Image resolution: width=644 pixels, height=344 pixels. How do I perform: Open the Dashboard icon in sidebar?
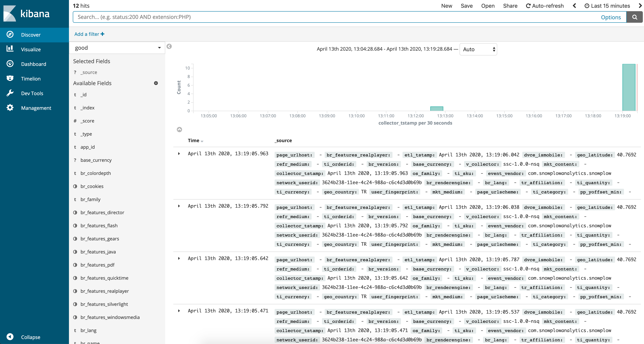pos(10,64)
